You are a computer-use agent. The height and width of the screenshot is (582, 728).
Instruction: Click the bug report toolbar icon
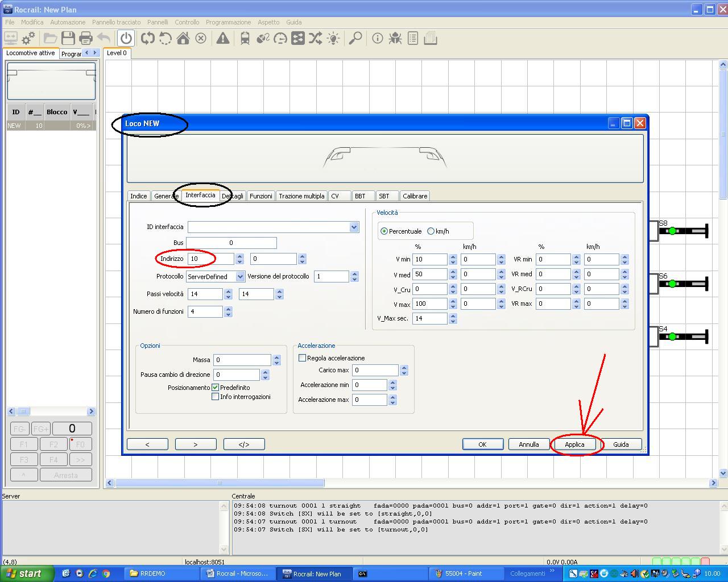[x=395, y=38]
